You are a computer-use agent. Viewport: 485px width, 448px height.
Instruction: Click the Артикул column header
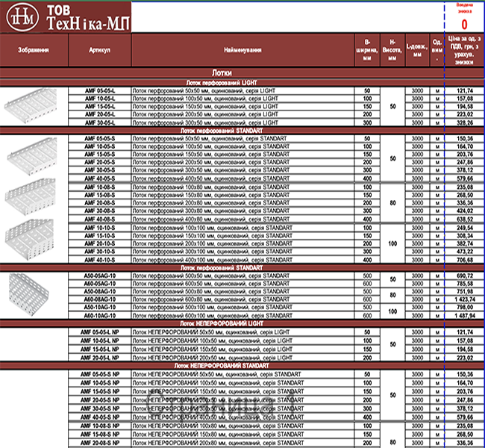pos(99,50)
